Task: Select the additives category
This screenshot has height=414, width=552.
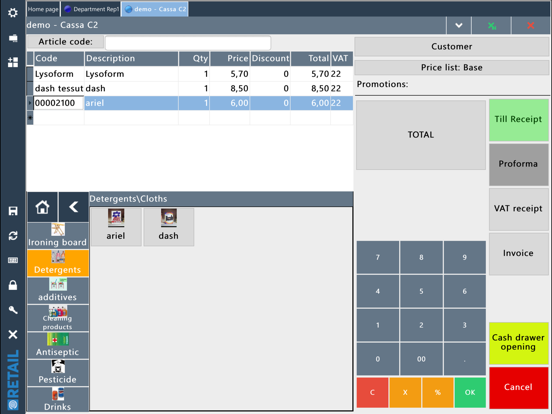Action: coord(58,290)
